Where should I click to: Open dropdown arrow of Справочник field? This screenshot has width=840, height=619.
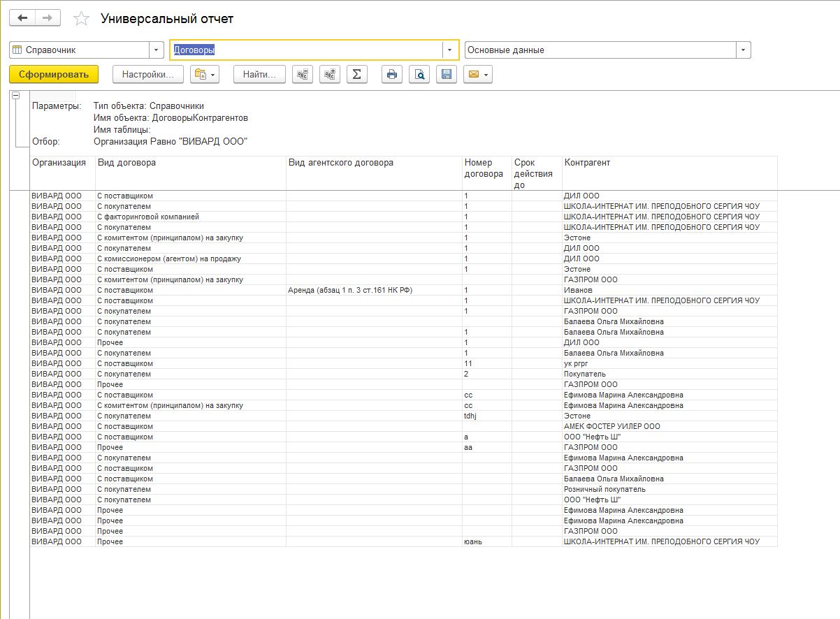156,50
